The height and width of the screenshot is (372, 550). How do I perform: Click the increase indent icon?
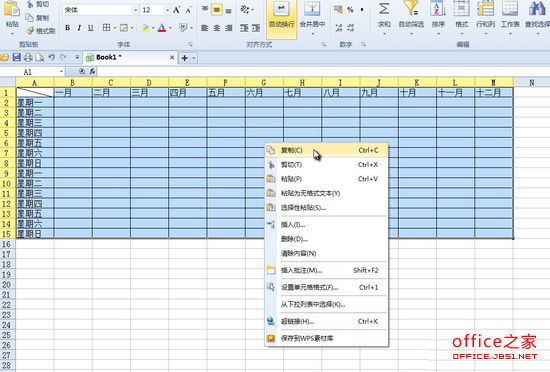(256, 28)
